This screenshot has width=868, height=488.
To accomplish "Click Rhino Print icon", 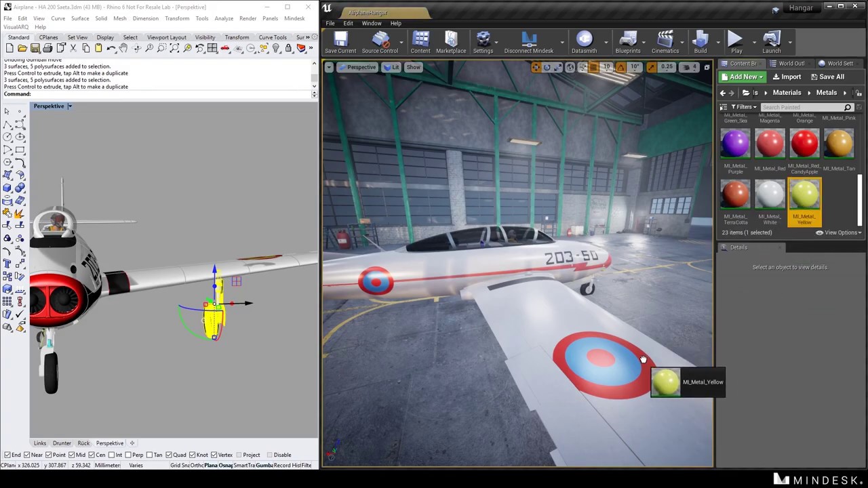I will 47,48.
